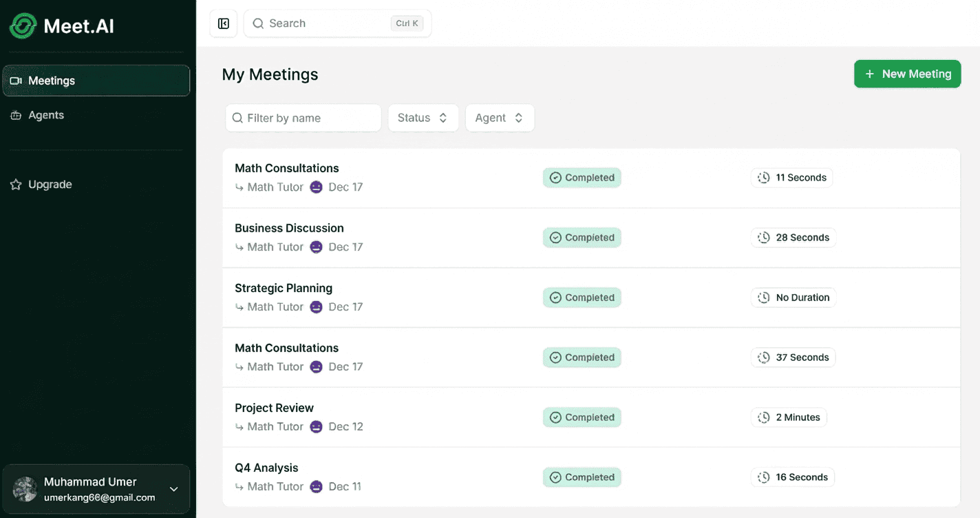Click the user avatar for Muhammad Umer
This screenshot has width=980, height=518.
tap(24, 488)
